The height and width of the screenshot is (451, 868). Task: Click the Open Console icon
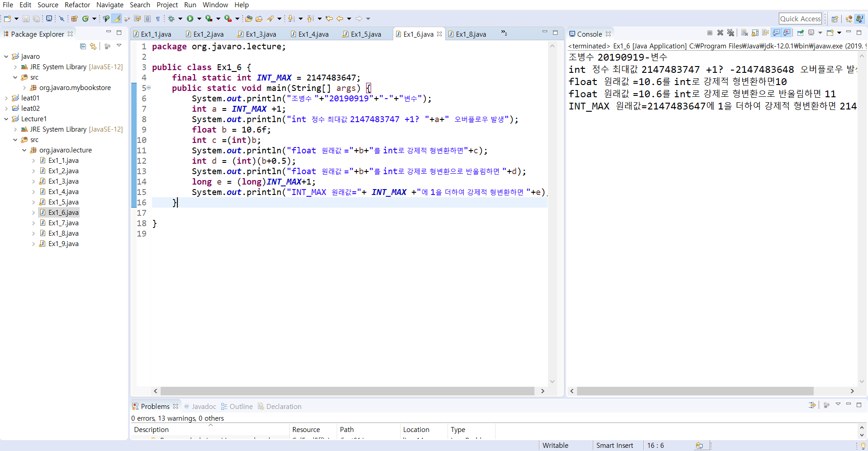(830, 33)
